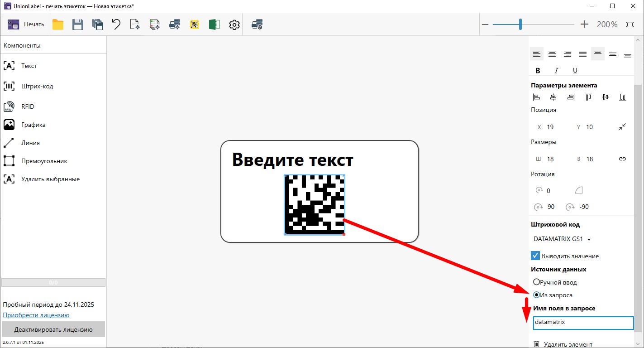
Task: Open the DATAMATRIX GS1 barcode type dropdown
Action: 561,239
